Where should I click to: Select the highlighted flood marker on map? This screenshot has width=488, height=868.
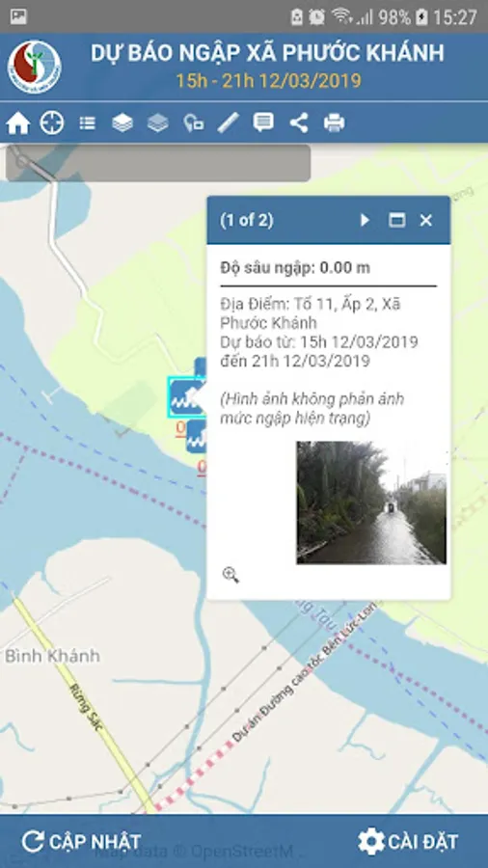tap(187, 397)
